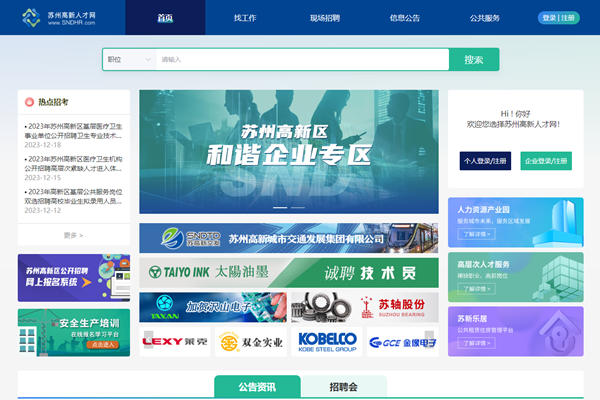The width and height of the screenshot is (600, 400).
Task: Open the 苏轴股份 bearing banner
Action: [365, 307]
